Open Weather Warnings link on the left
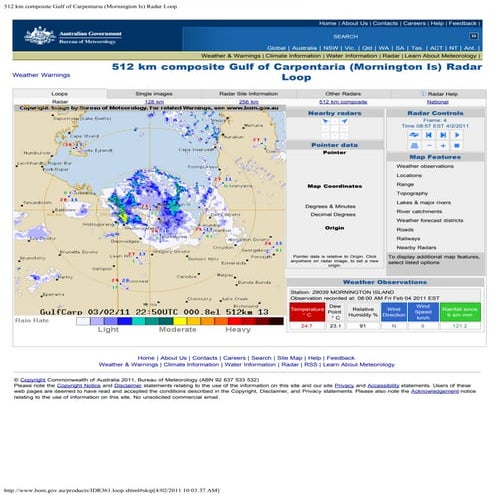The width and height of the screenshot is (495, 495). pos(41,75)
